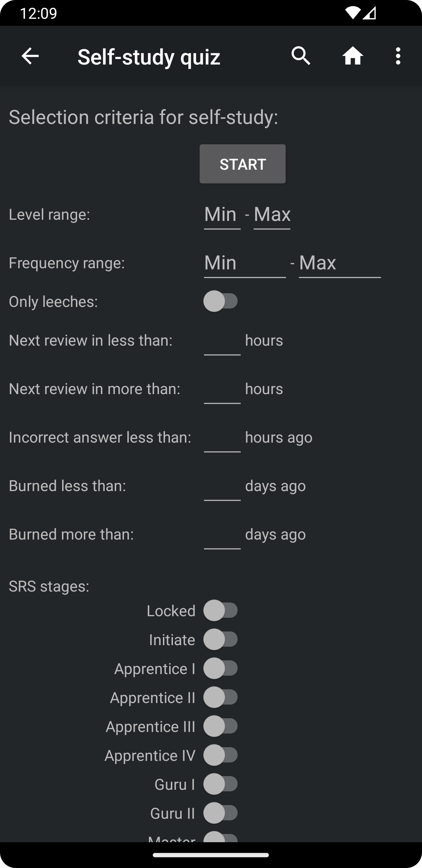Tap the Frequency range Min field
Screen dimensions: 422x868
click(x=245, y=263)
